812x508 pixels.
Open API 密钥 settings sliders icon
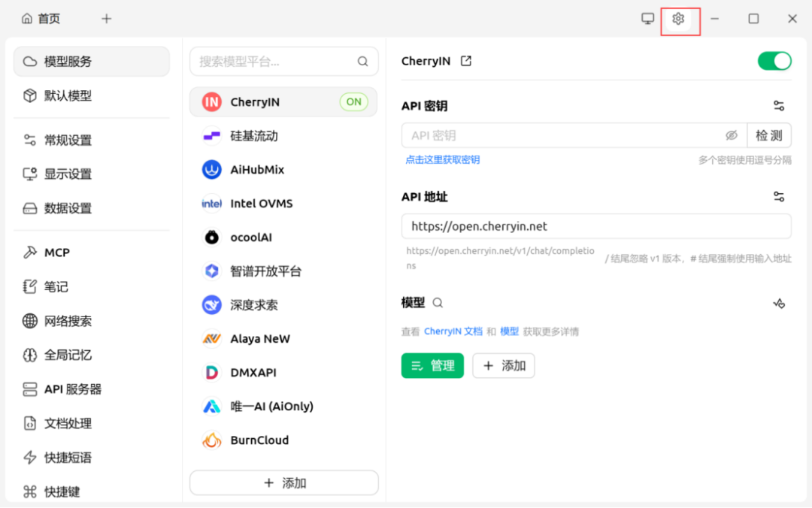(x=779, y=106)
